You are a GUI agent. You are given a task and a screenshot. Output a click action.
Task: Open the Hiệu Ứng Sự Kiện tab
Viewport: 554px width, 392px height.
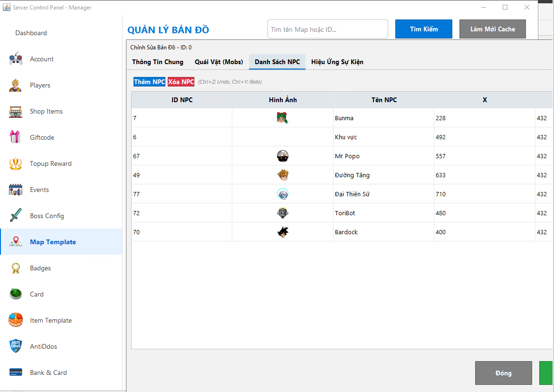coord(337,62)
